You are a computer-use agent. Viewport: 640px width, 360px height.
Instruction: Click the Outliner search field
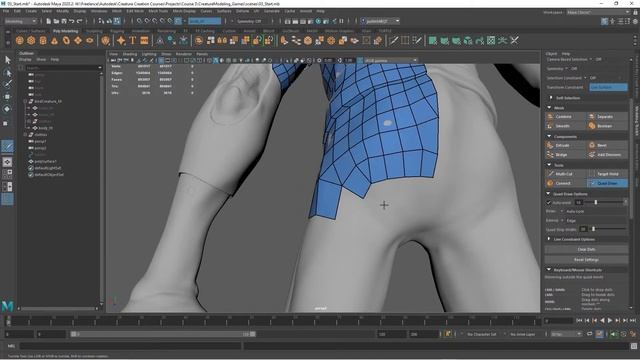pyautogui.click(x=63, y=68)
